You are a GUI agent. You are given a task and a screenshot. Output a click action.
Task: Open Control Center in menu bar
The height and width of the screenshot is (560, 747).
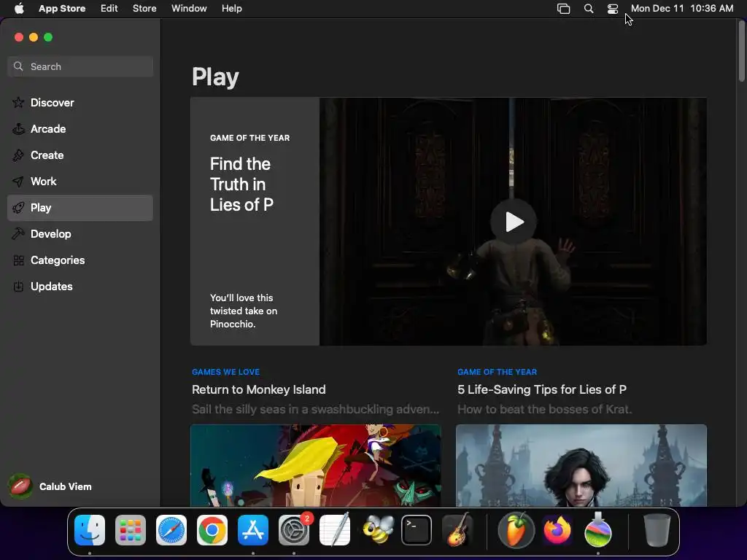coord(613,9)
